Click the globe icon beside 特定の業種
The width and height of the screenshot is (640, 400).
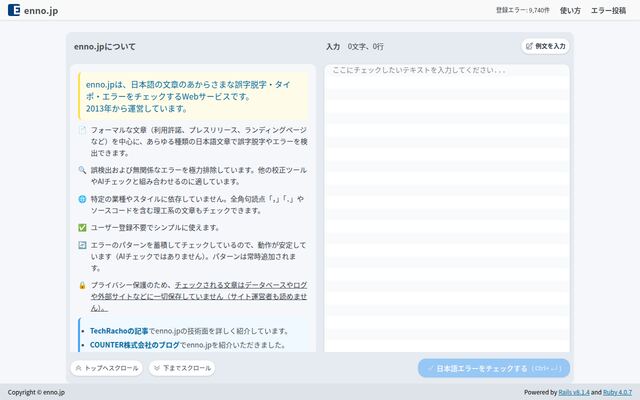pyautogui.click(x=82, y=199)
